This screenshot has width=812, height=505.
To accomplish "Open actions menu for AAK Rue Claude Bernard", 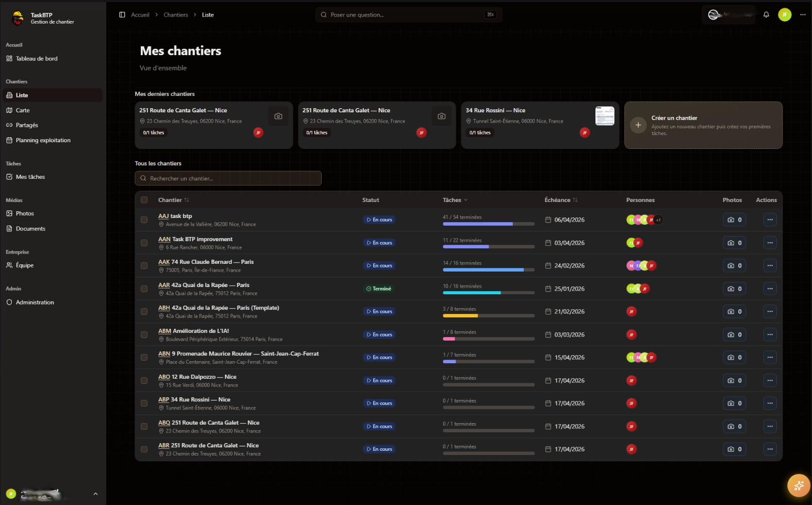I will pyautogui.click(x=770, y=266).
